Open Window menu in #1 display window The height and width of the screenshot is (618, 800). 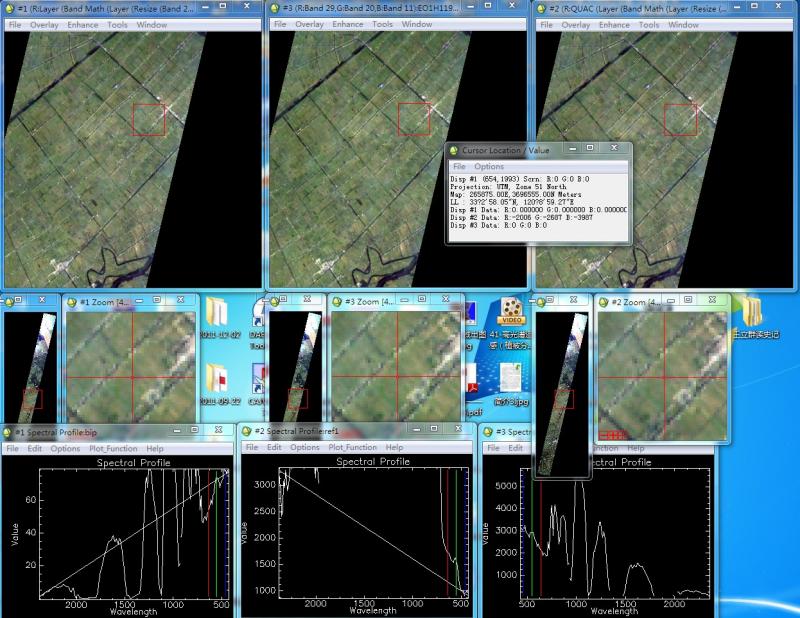pyautogui.click(x=152, y=24)
